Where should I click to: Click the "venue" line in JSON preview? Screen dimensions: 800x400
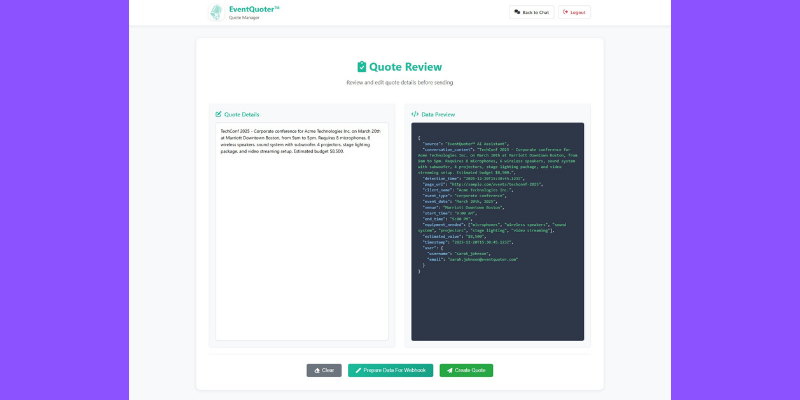coord(463,207)
